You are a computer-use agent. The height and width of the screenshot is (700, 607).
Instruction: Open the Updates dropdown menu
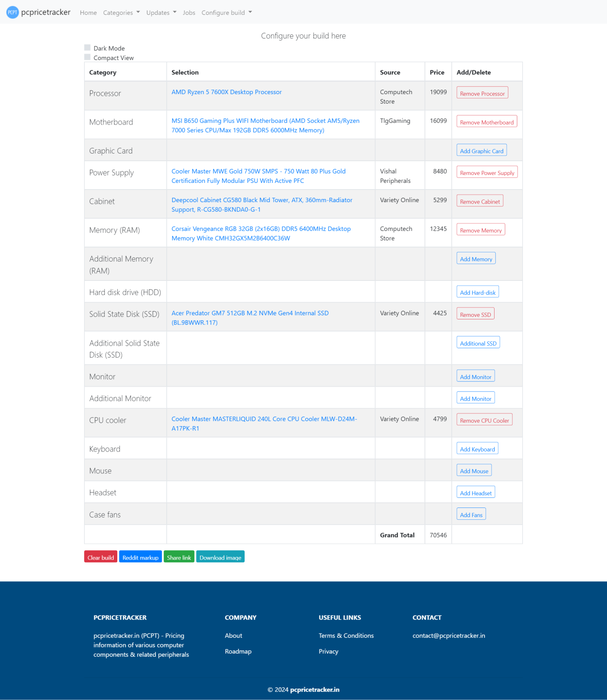[161, 13]
